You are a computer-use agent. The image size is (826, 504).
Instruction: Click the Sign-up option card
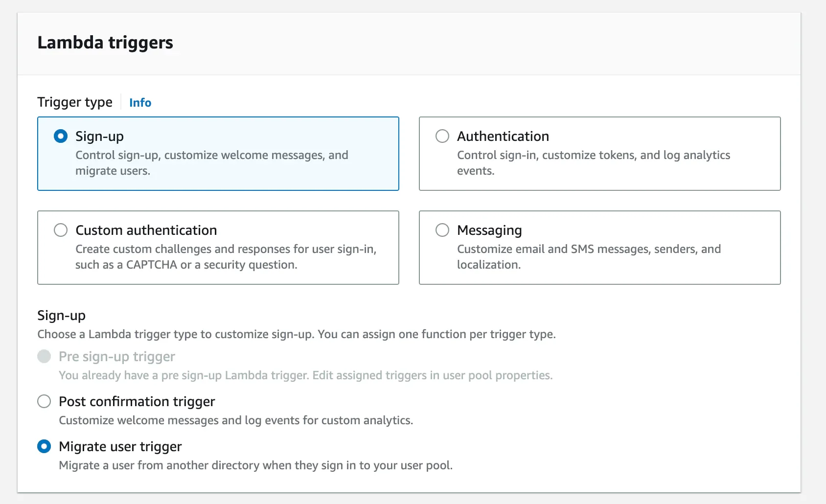click(218, 153)
